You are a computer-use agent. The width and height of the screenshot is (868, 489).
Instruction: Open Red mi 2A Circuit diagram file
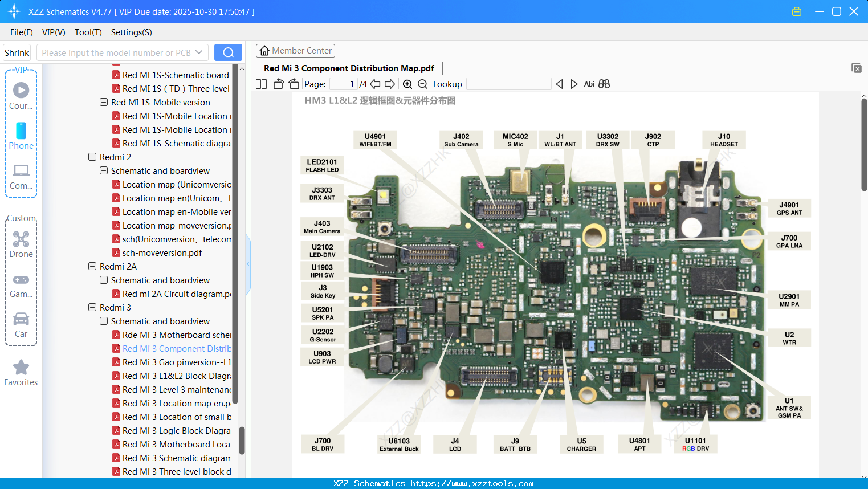click(x=177, y=294)
